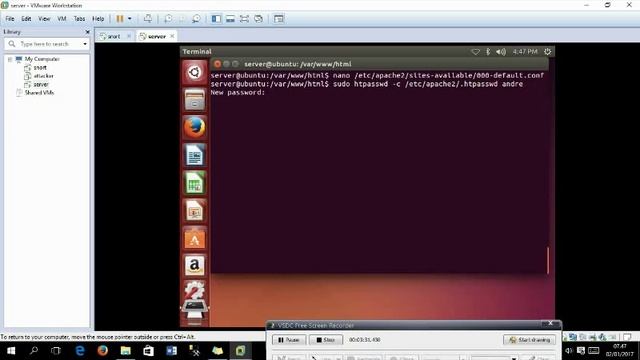The width and height of the screenshot is (640, 360).
Task: Toggle the show library sidebar view icon
Action: pyautogui.click(x=216, y=19)
